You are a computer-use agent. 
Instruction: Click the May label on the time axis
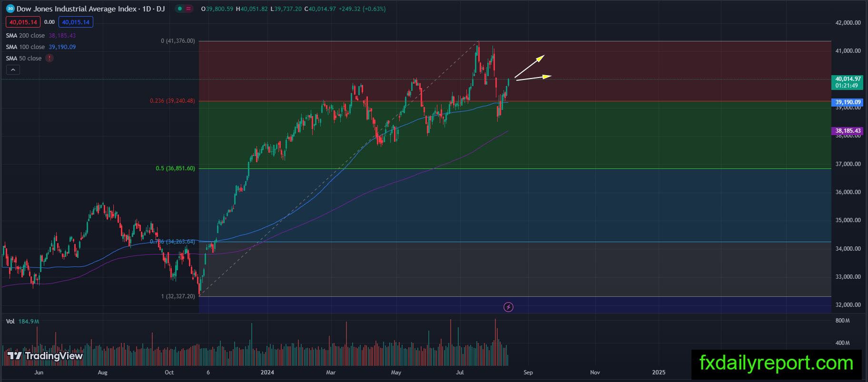tap(396, 372)
